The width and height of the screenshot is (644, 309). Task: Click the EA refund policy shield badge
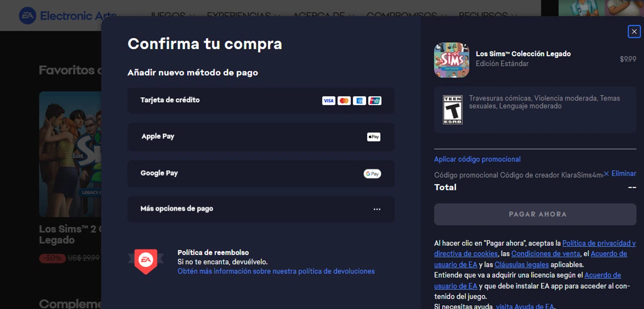click(x=146, y=261)
